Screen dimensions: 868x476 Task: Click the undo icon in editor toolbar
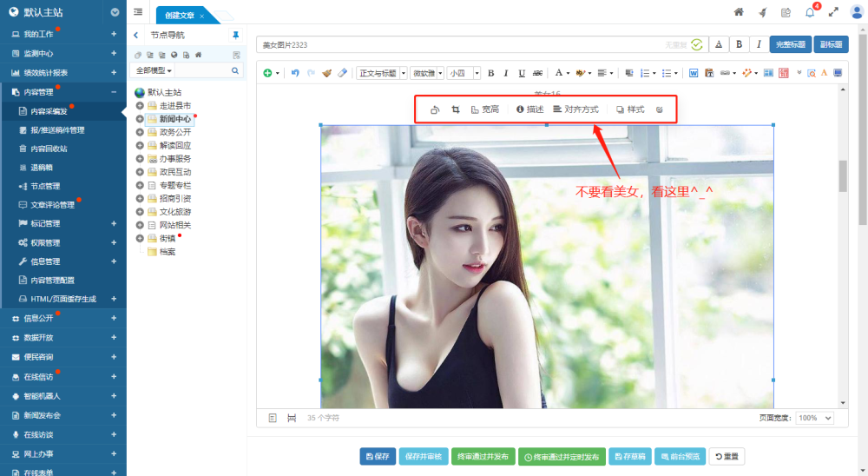coord(295,73)
